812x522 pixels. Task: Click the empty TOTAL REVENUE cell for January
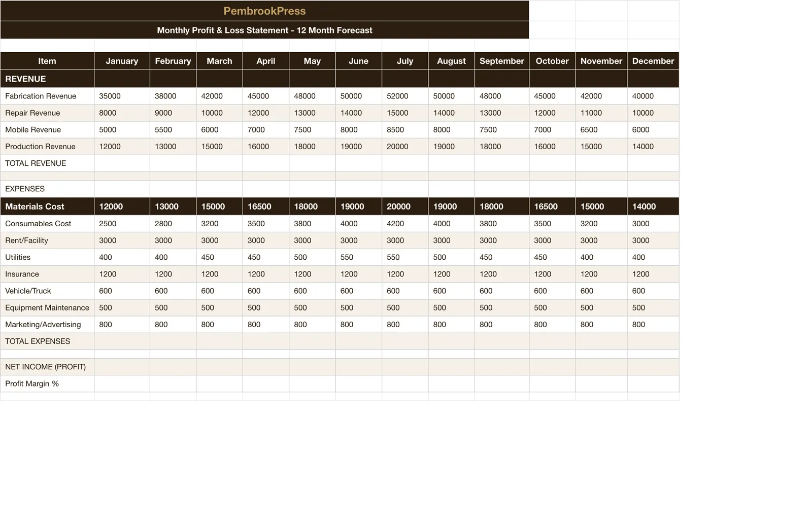[x=122, y=163]
